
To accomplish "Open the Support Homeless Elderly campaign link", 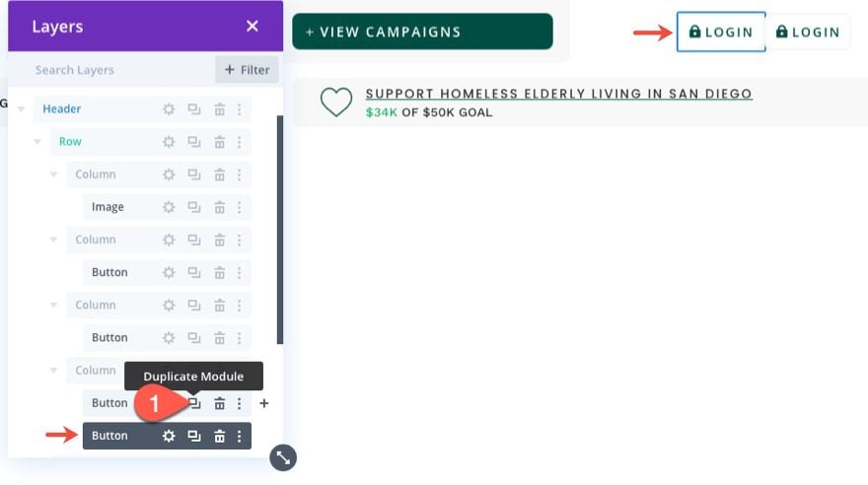I will coord(558,94).
